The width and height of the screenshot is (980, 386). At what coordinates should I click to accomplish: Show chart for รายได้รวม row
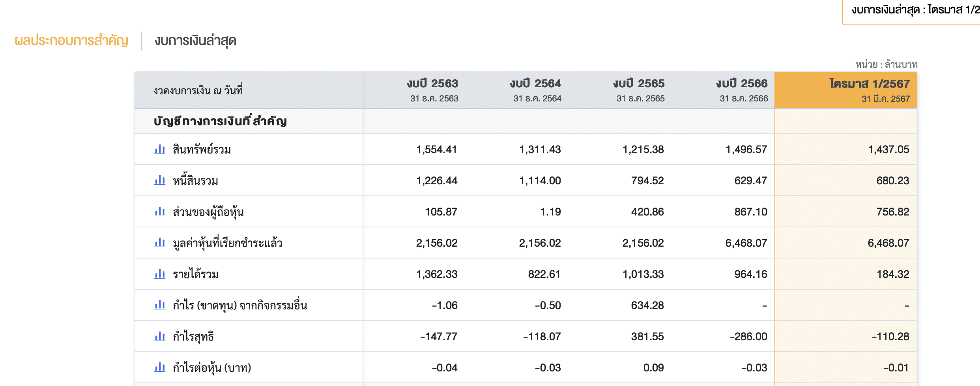160,274
